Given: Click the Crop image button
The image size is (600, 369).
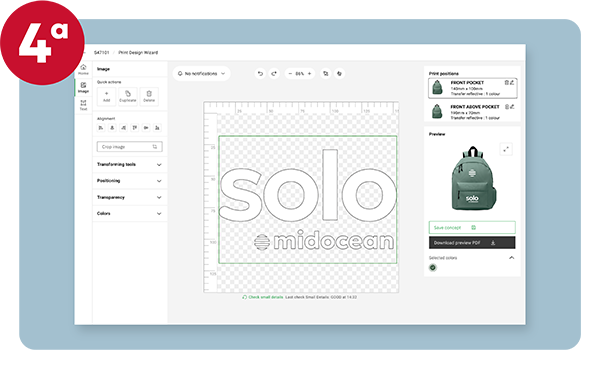Looking at the screenshot, I should coord(129,147).
